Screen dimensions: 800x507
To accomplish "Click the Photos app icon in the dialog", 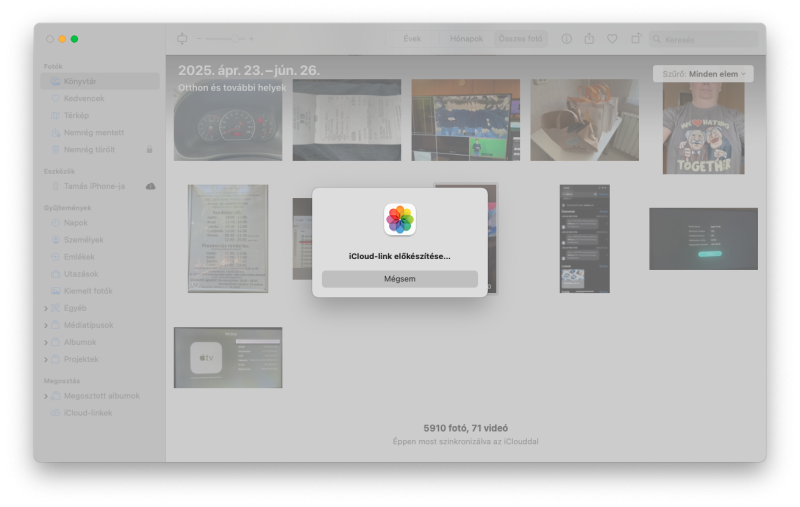I will point(399,220).
